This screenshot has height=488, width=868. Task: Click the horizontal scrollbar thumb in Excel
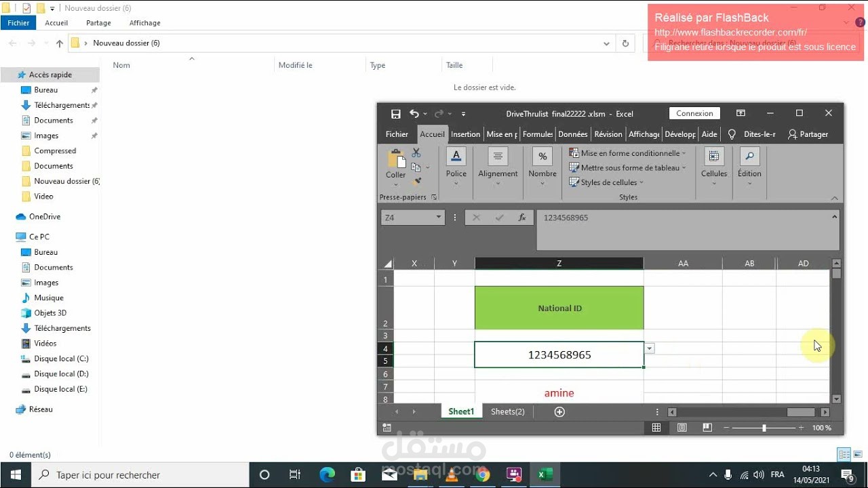pyautogui.click(x=800, y=412)
